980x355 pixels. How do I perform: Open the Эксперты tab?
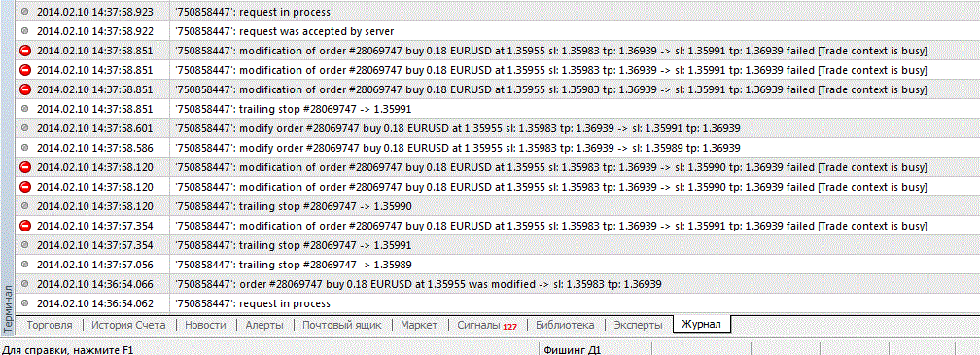(x=638, y=325)
